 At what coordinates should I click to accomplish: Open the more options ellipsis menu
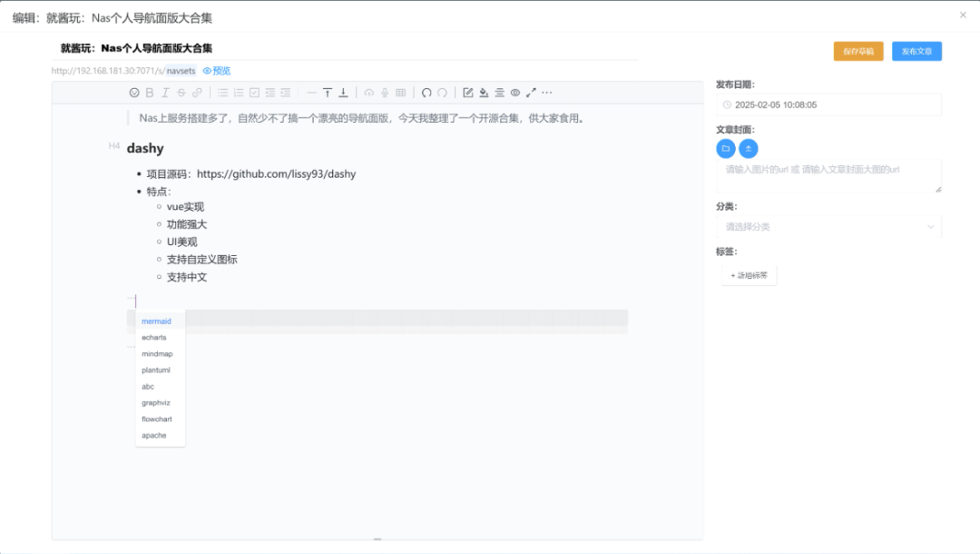(547, 93)
